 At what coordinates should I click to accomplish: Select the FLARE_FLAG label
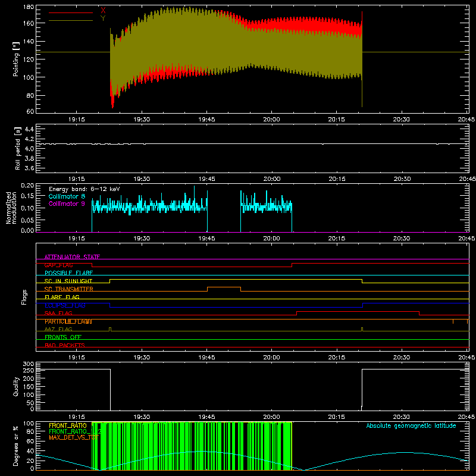62,297
